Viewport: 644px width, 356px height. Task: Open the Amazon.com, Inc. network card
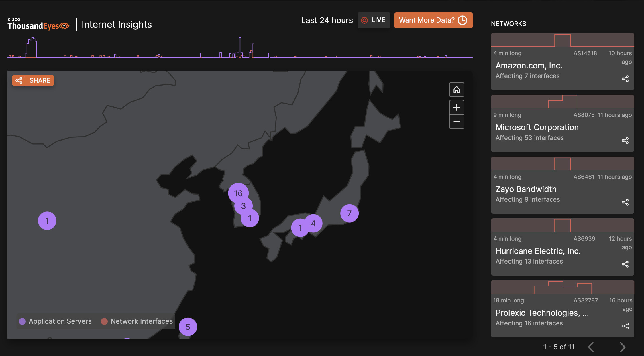[x=562, y=62]
